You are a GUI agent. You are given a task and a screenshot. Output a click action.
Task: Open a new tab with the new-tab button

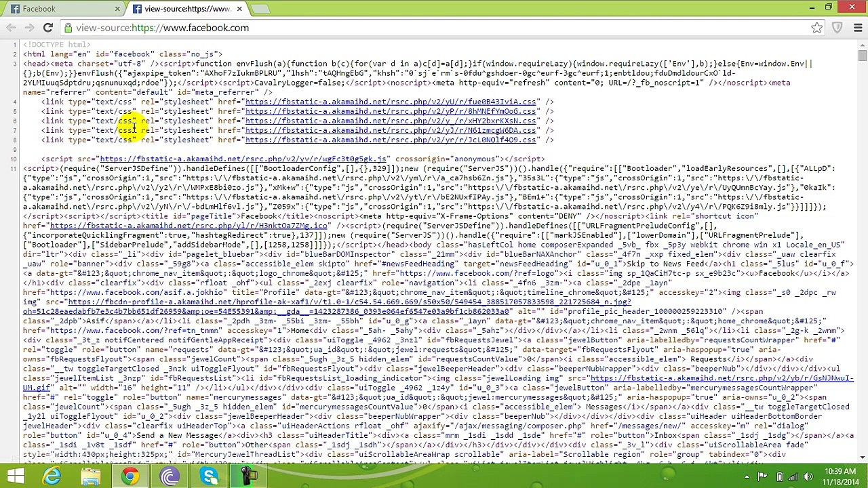[260, 9]
